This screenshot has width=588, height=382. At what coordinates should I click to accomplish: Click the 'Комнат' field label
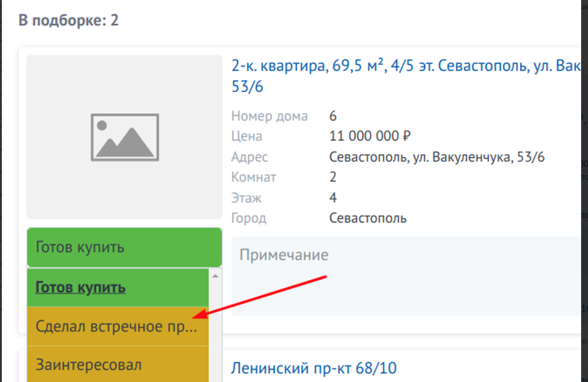(x=254, y=177)
